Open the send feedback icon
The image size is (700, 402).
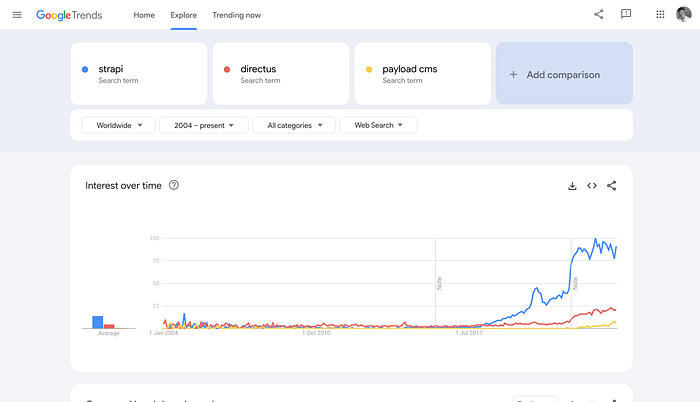[x=626, y=15]
